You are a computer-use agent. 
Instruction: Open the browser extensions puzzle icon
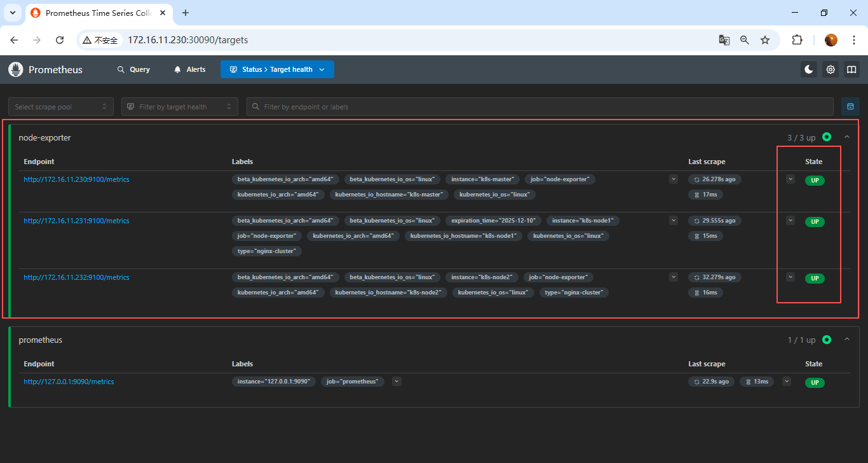(x=797, y=40)
